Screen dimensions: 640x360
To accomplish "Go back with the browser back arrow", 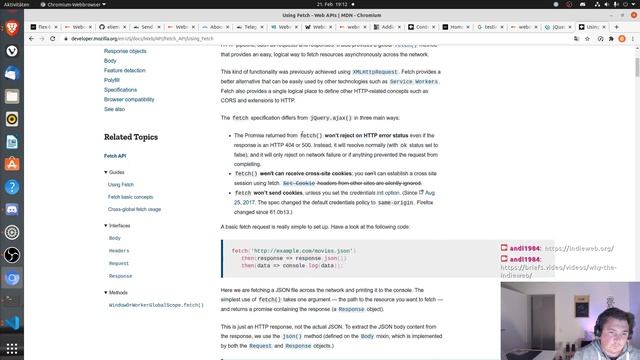I will [31, 39].
